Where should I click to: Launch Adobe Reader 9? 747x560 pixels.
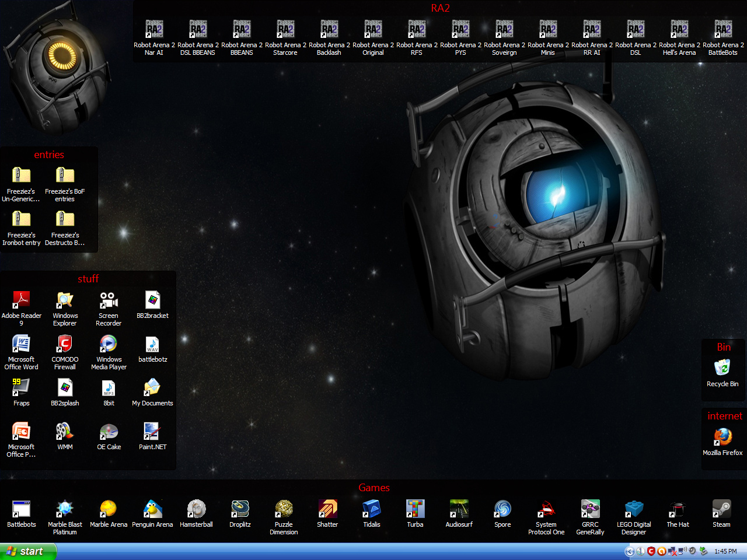tap(22, 300)
